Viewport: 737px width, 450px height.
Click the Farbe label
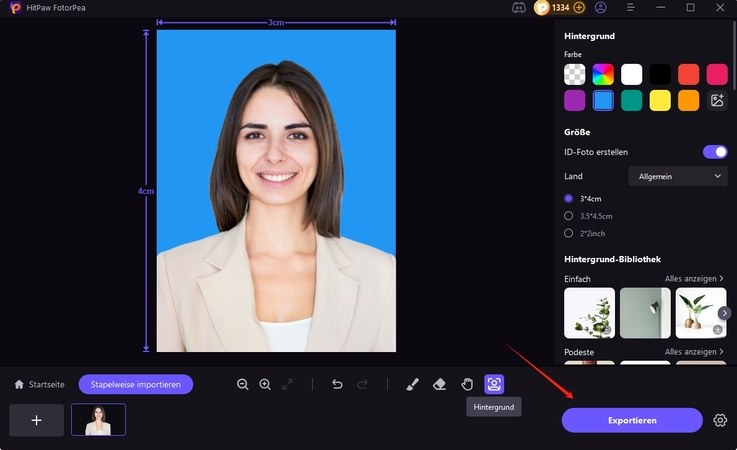(573, 55)
